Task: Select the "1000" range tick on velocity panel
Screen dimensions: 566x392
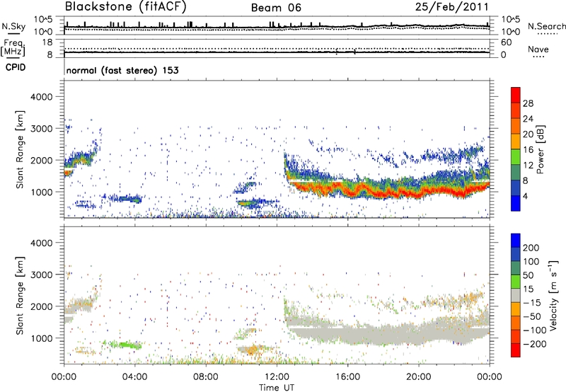Action: pyautogui.click(x=41, y=338)
